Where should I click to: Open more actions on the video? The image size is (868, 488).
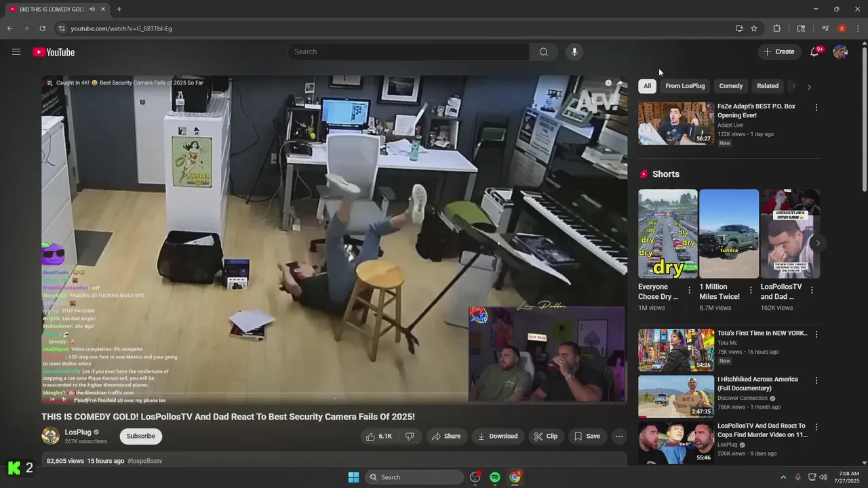tap(619, 436)
